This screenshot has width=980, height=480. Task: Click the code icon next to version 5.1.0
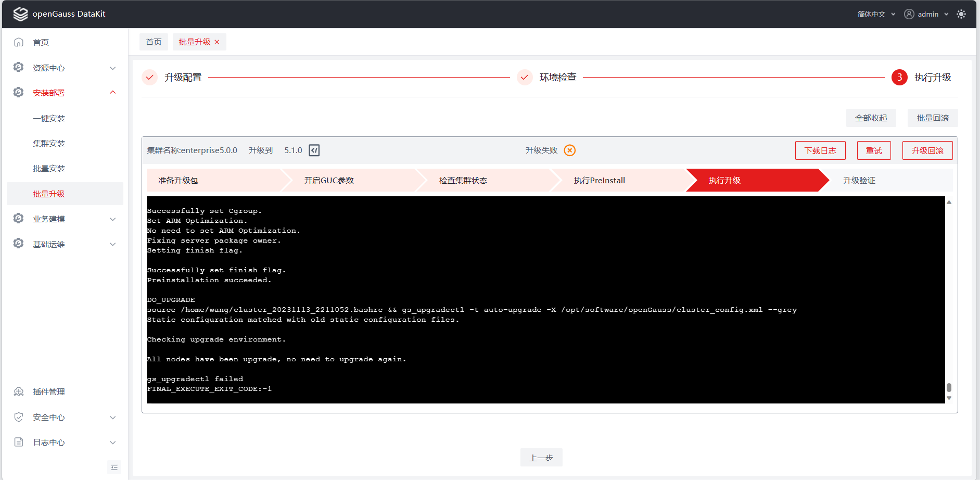point(314,150)
